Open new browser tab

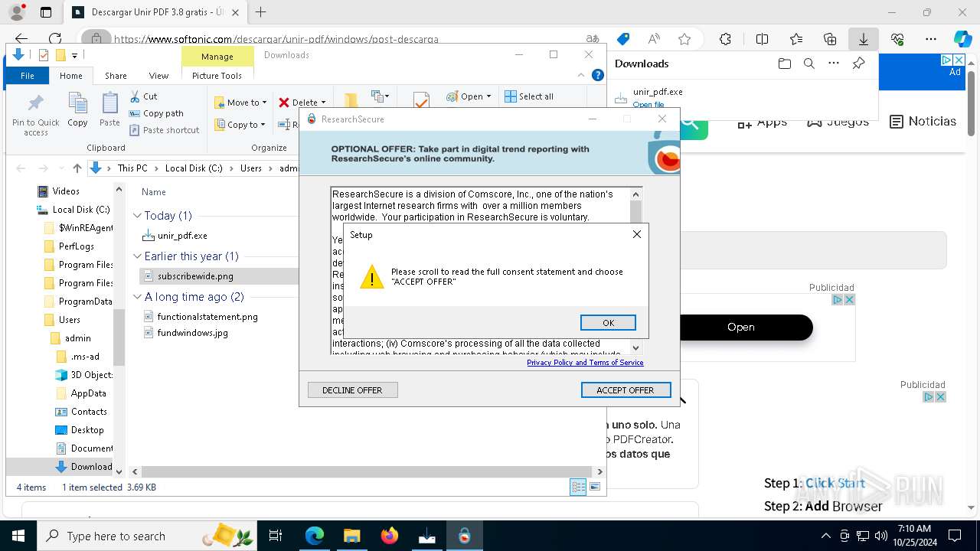tap(260, 12)
